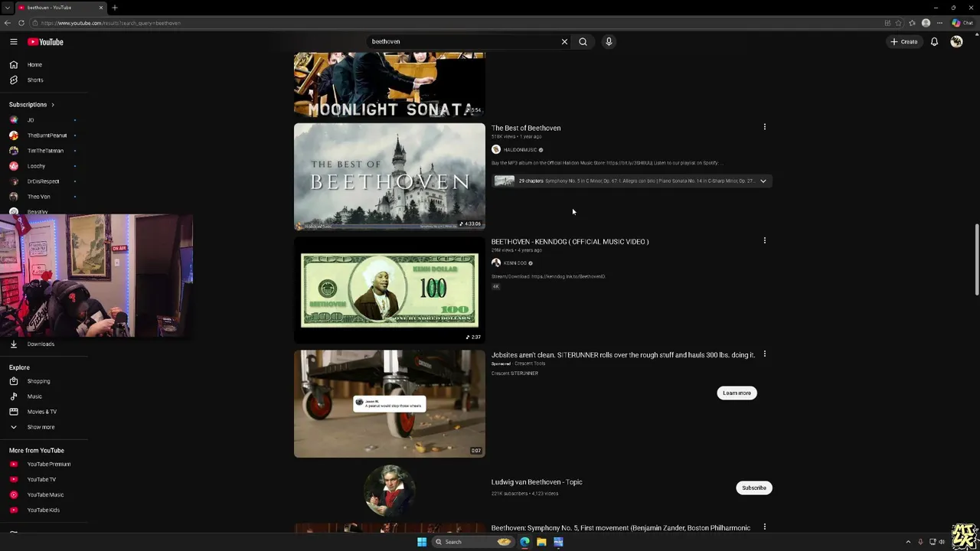The image size is (980, 551).
Task: Open BEETHOVEN - KENNDOG official video title
Action: point(570,242)
